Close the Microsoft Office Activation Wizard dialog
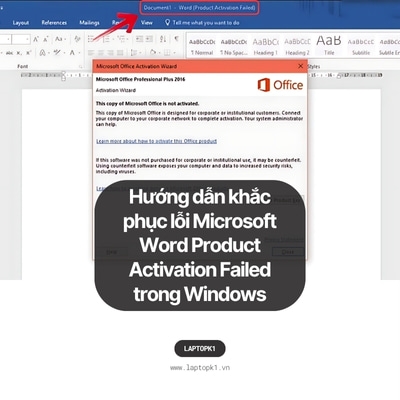 click(x=300, y=66)
